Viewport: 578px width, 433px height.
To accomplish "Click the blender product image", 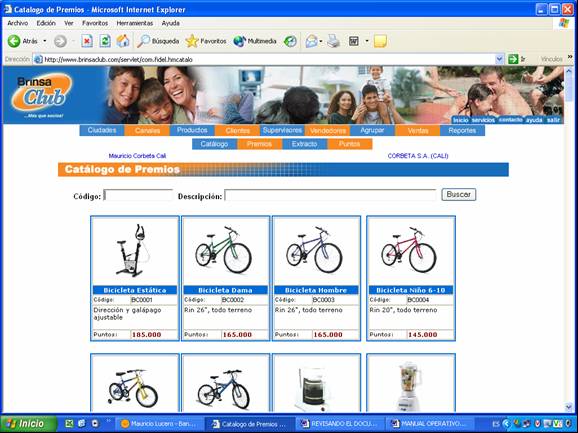I will 411,386.
